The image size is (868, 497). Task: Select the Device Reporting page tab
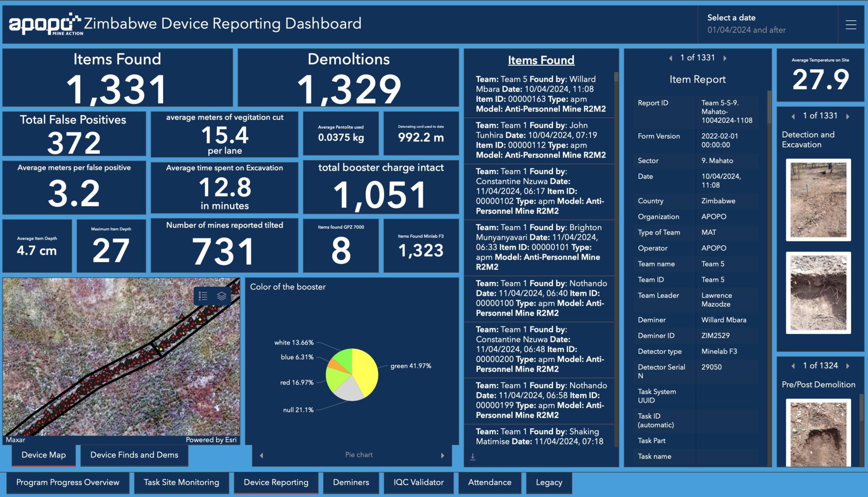(276, 483)
